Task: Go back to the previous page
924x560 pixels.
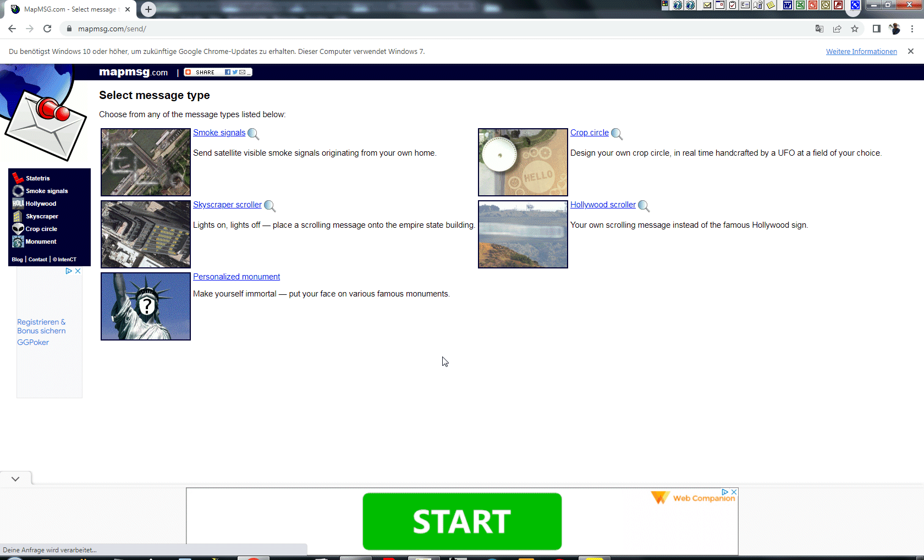Action: (x=12, y=29)
